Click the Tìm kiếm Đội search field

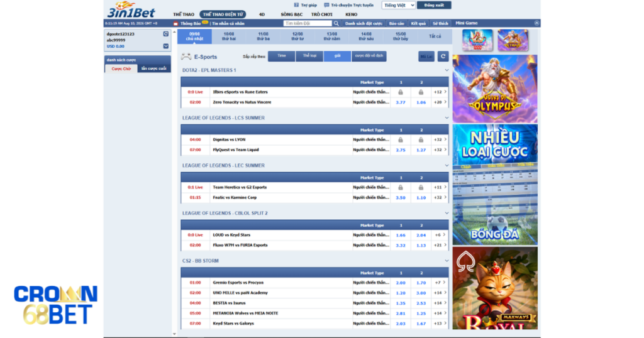tap(308, 23)
